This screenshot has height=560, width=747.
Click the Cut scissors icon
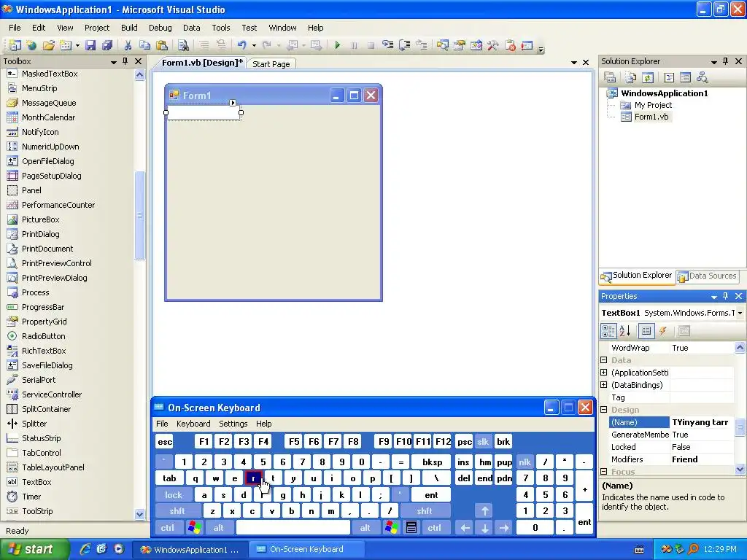128,45
